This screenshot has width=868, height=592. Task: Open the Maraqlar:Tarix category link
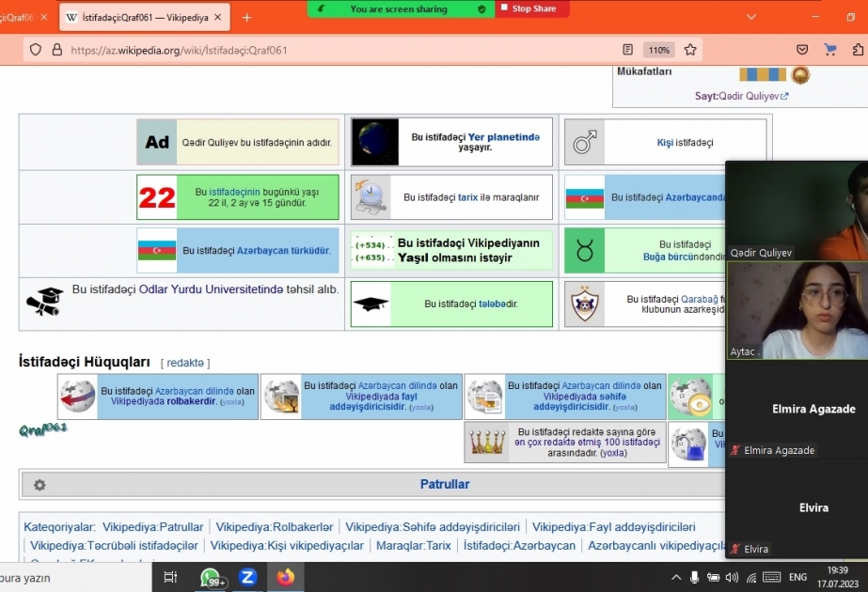click(x=414, y=546)
